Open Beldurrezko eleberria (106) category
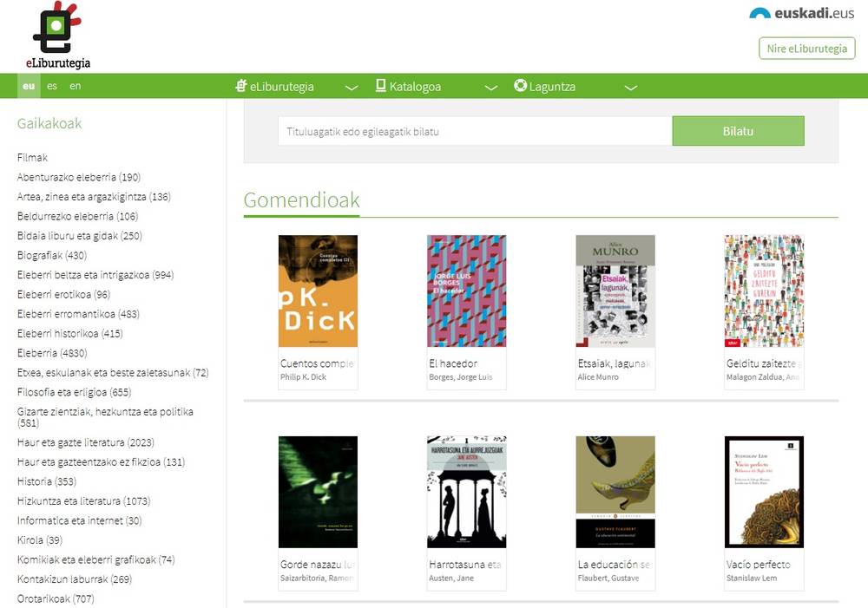Screen dimensions: 868x608 (77, 216)
